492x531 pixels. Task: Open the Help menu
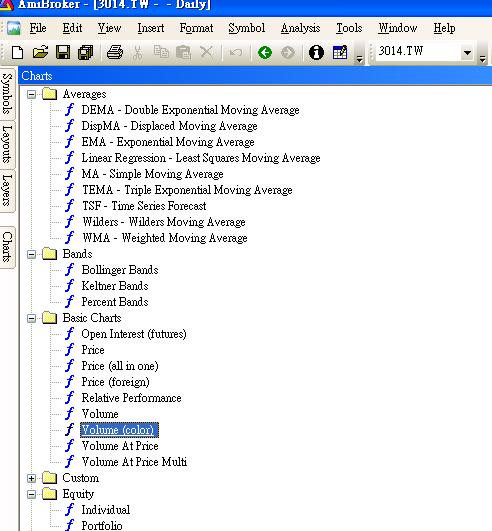click(x=444, y=28)
